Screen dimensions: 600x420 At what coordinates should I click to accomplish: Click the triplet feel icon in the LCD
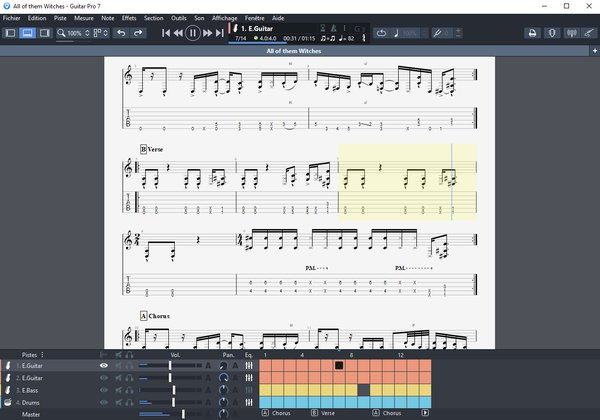tap(328, 38)
